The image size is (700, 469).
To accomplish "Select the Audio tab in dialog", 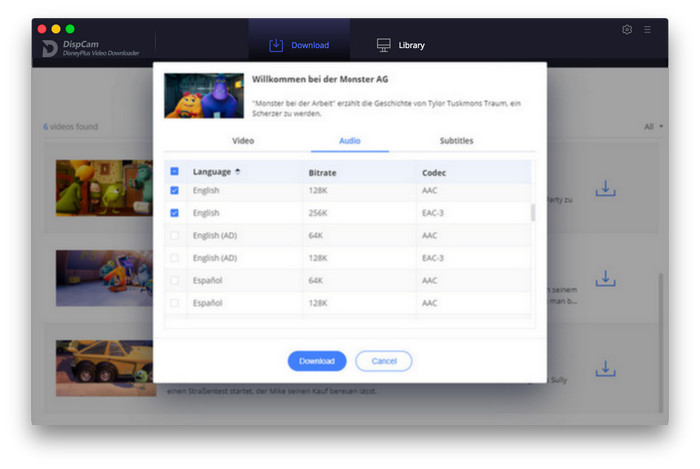I will point(350,141).
